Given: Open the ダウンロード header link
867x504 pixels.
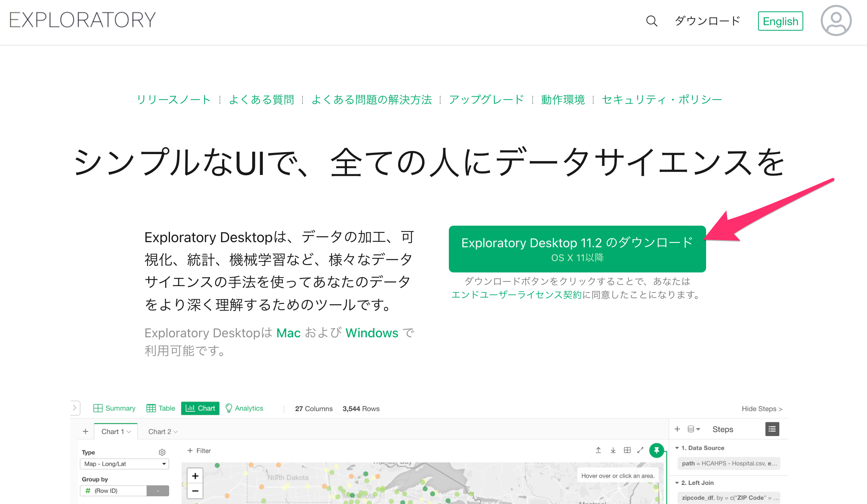Looking at the screenshot, I should 708,21.
